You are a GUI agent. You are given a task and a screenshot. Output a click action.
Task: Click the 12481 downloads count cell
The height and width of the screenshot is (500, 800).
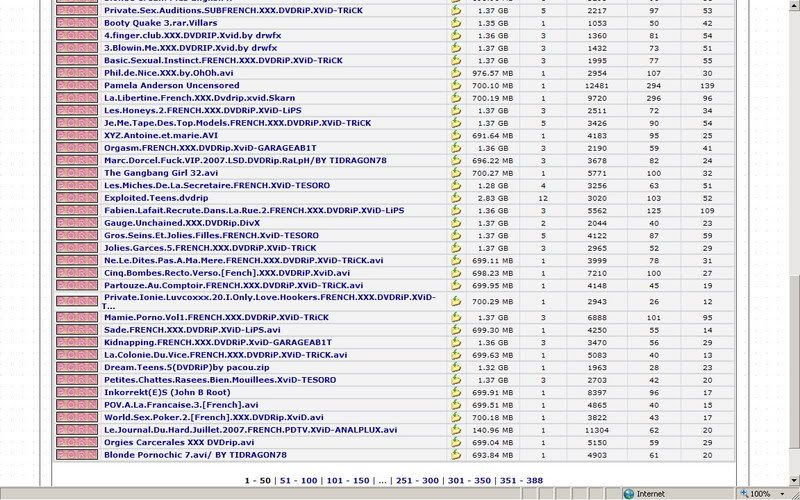pyautogui.click(x=596, y=85)
